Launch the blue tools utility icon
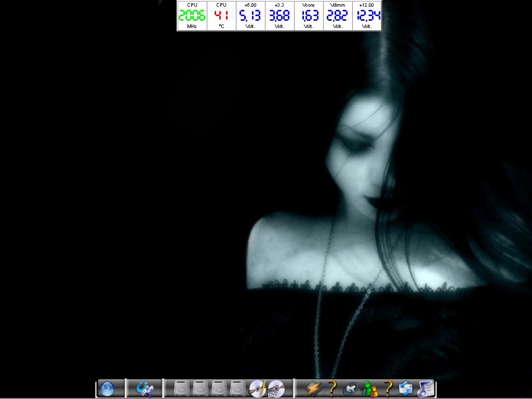 144,389
